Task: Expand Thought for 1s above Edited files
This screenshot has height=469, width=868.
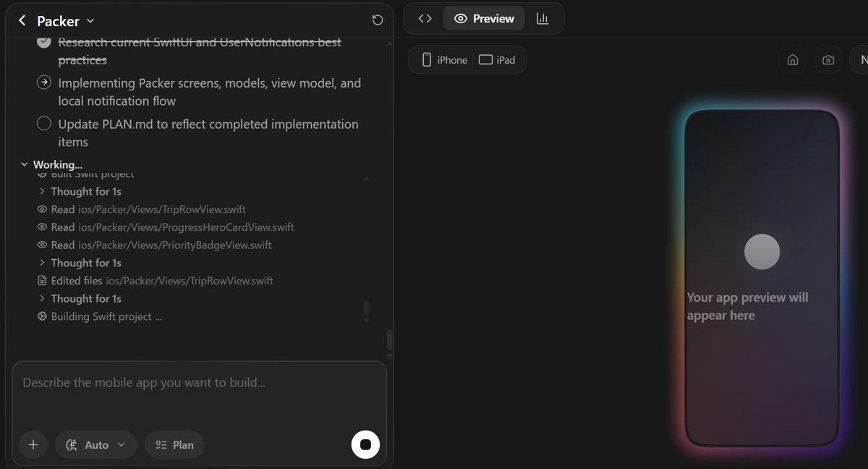Action: coord(80,263)
